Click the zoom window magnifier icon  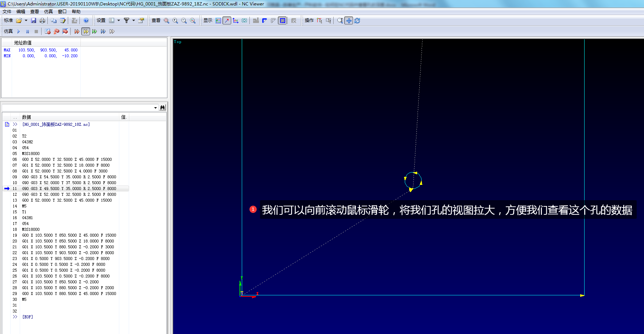coord(193,21)
